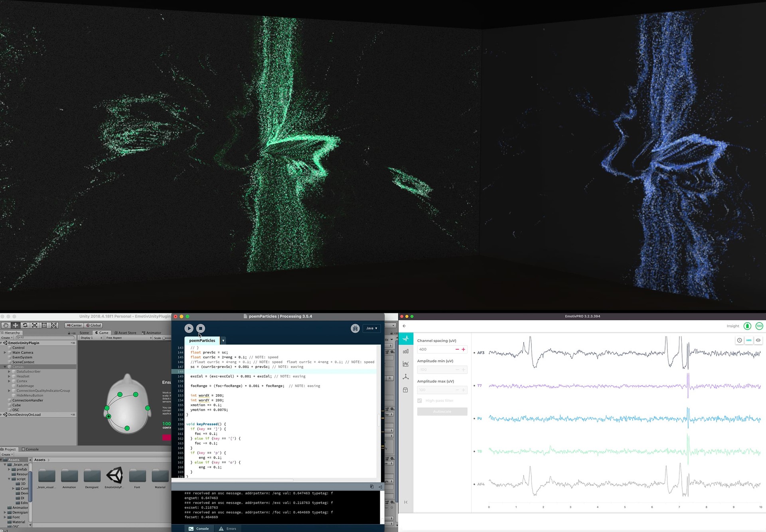The image size is (766, 532).
Task: Switch to the Scene tab in Unity
Action: click(84, 333)
